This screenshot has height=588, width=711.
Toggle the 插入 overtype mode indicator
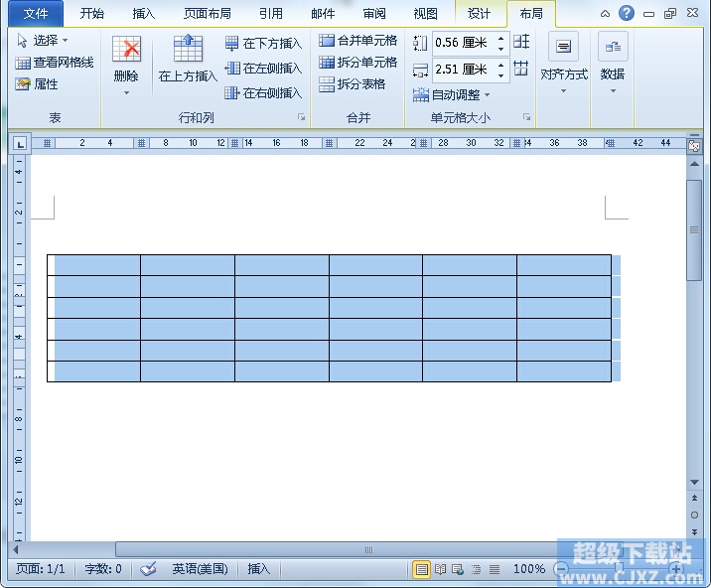point(258,568)
